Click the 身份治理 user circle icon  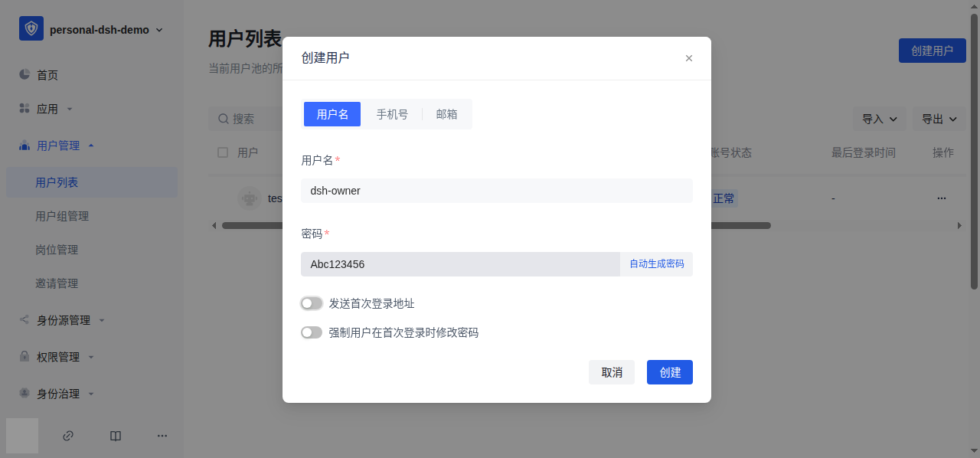pyautogui.click(x=24, y=393)
